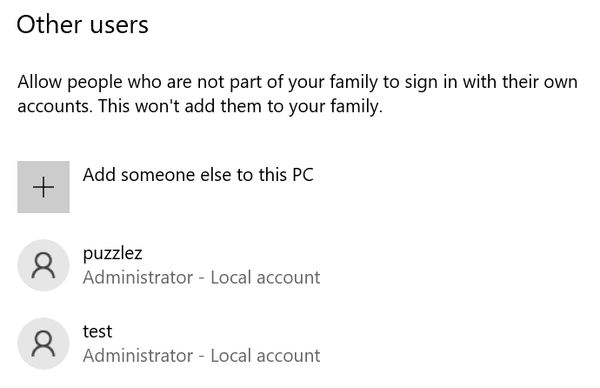
Task: Click the 'Other users' heading
Action: pos(82,25)
